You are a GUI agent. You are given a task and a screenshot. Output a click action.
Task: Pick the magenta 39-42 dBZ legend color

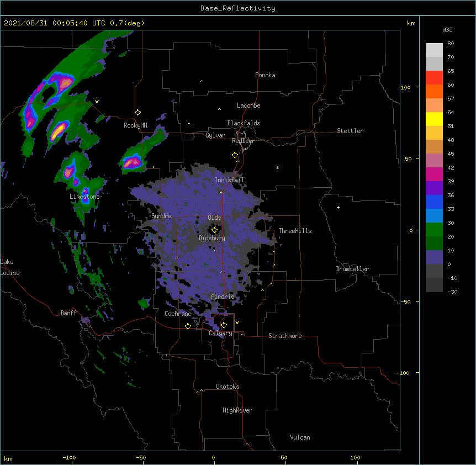tap(434, 174)
